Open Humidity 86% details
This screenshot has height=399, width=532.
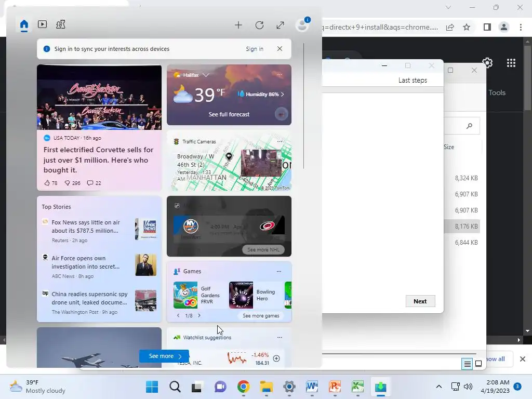click(x=261, y=94)
